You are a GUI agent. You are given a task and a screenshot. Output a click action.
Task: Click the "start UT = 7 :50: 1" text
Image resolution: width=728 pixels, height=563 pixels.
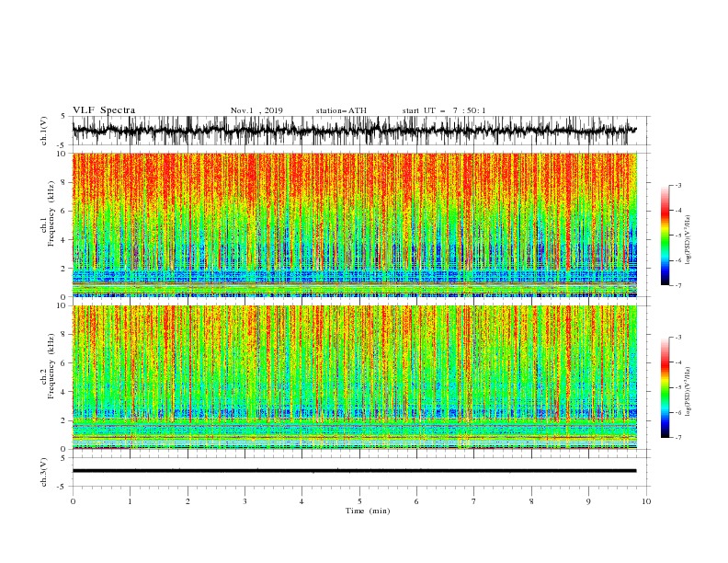[444, 110]
